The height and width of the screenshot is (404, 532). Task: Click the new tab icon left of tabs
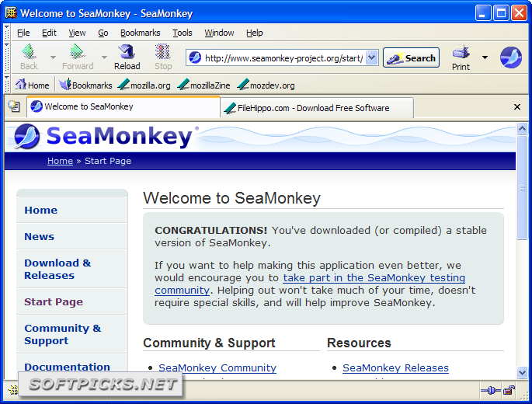tap(14, 106)
